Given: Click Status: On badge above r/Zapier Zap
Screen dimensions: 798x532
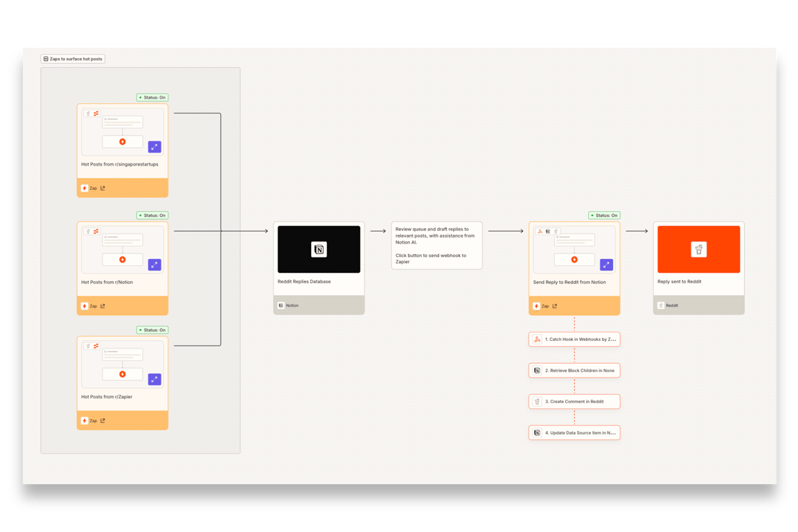Looking at the screenshot, I should [x=152, y=330].
